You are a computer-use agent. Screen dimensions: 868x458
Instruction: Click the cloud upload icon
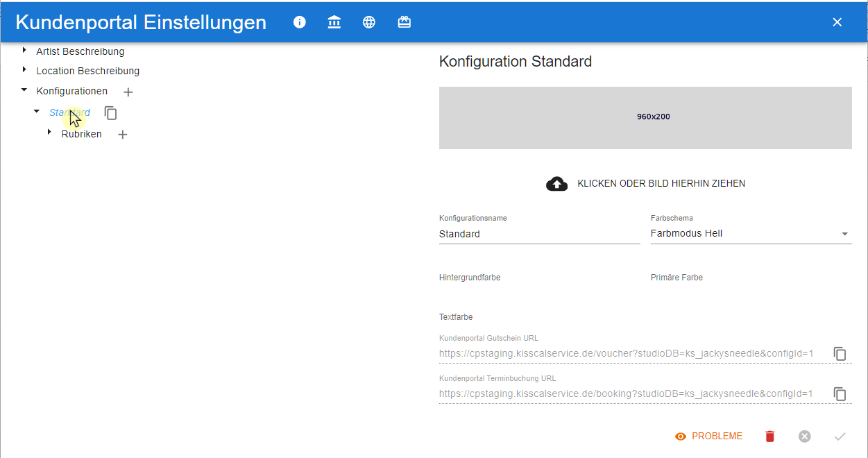[556, 184]
